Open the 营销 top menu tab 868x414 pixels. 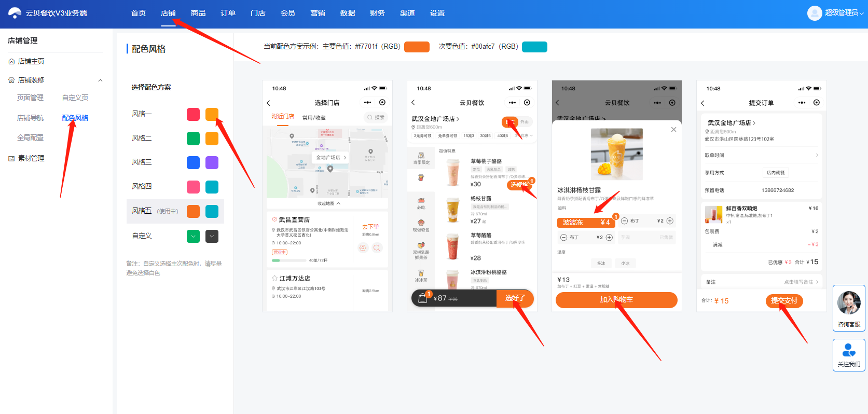click(318, 13)
